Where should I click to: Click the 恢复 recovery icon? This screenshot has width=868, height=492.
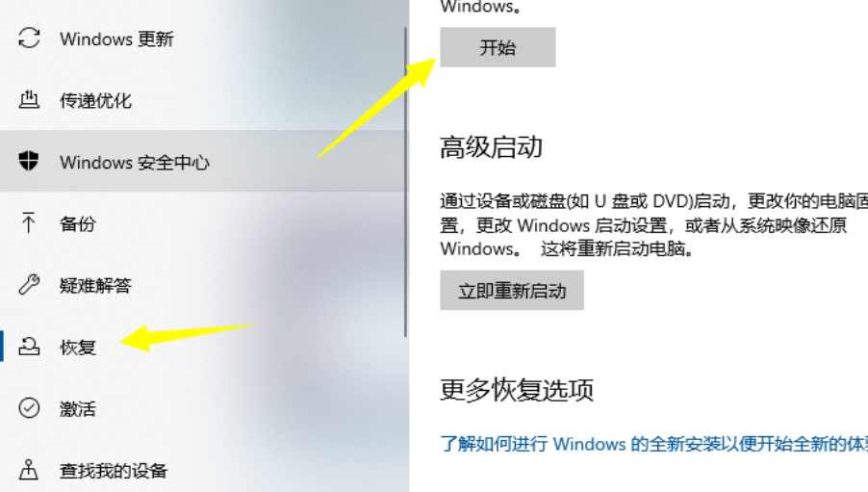(29, 347)
